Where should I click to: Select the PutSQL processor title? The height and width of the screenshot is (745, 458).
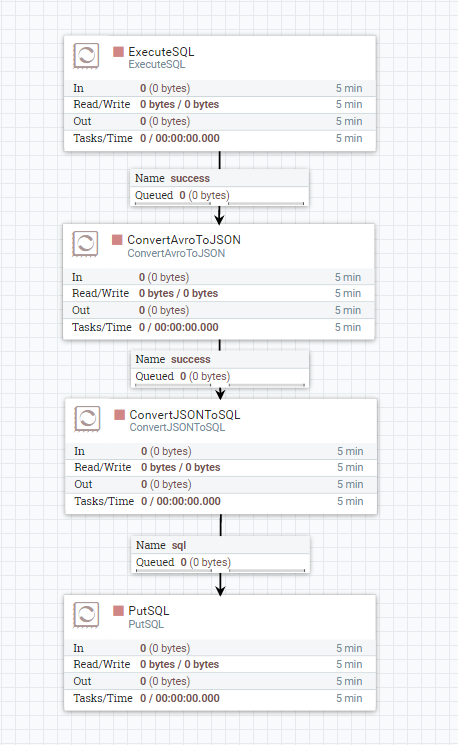click(149, 611)
